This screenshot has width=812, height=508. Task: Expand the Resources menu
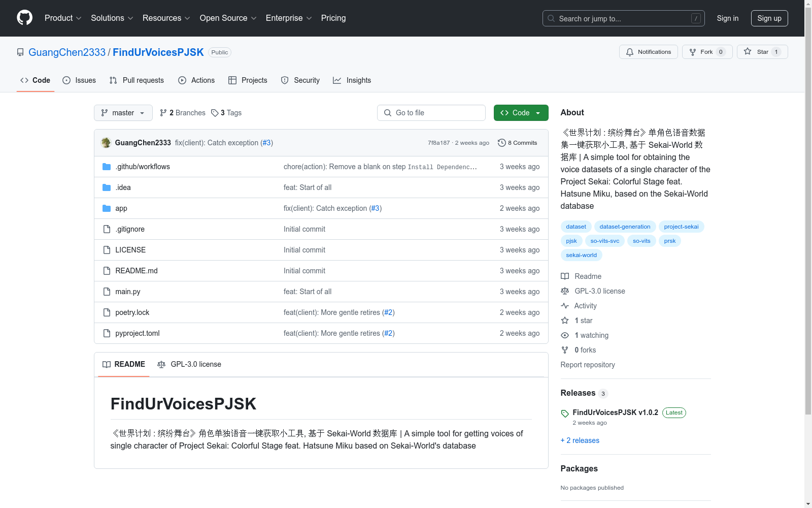(166, 18)
